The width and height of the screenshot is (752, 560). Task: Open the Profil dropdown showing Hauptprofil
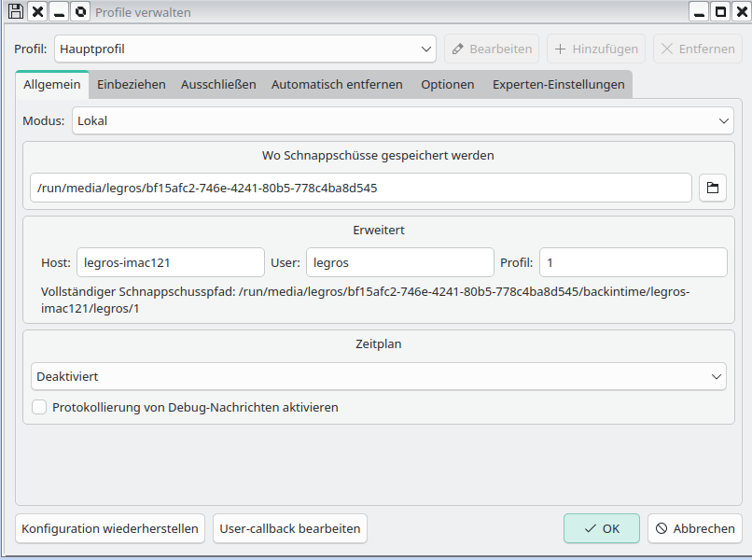[x=245, y=49]
